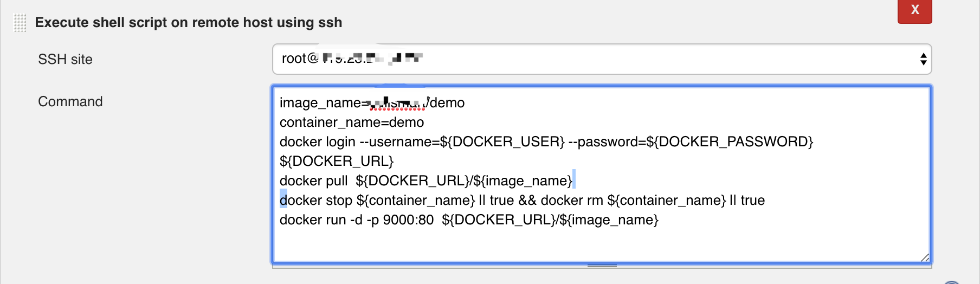Viewport: 980px width, 284px height.
Task: Click the standalone ${DOCKER_URL} line
Action: point(336,162)
